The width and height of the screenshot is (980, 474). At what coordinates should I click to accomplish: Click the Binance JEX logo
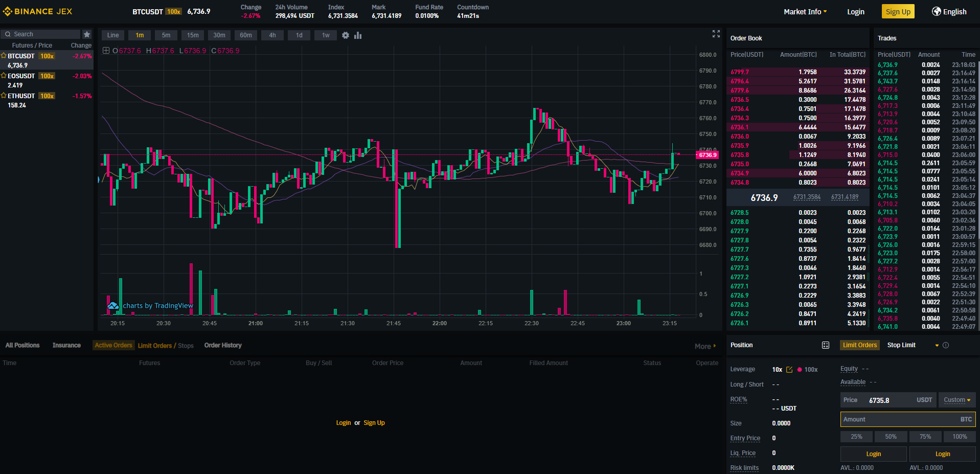coord(38,11)
